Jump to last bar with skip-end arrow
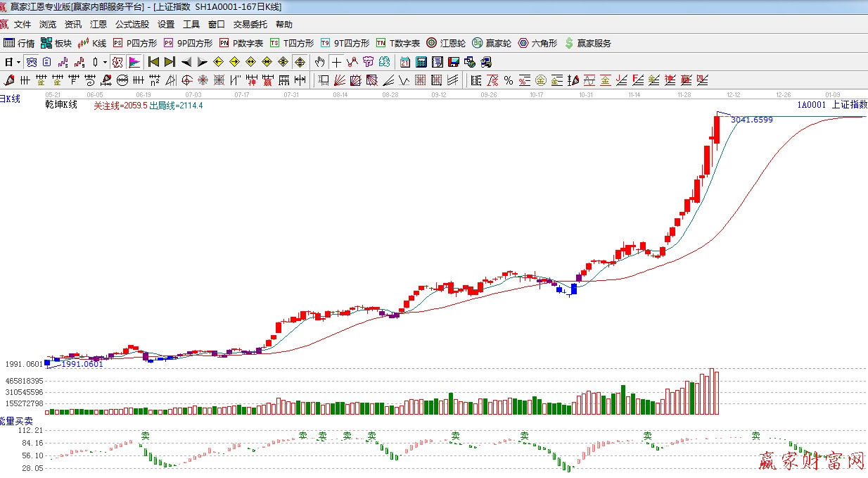Screen dimensions: 868x478 pos(170,62)
